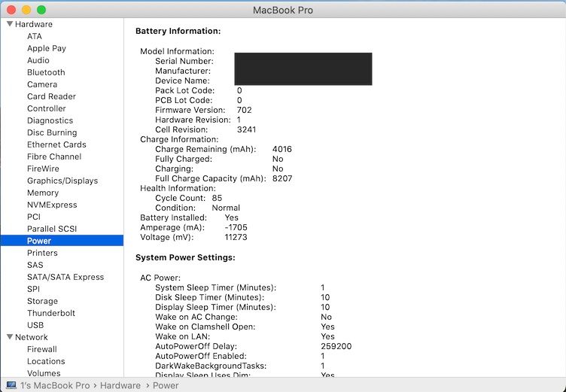Open the Audio hardware section
The image size is (566, 392).
pyautogui.click(x=38, y=60)
